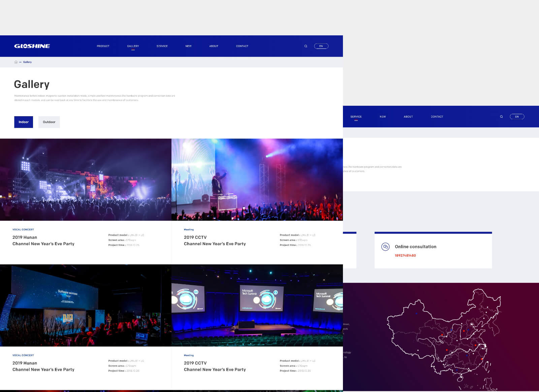Open the GALLERY menu in left navbar
The width and height of the screenshot is (539, 392).
[133, 46]
